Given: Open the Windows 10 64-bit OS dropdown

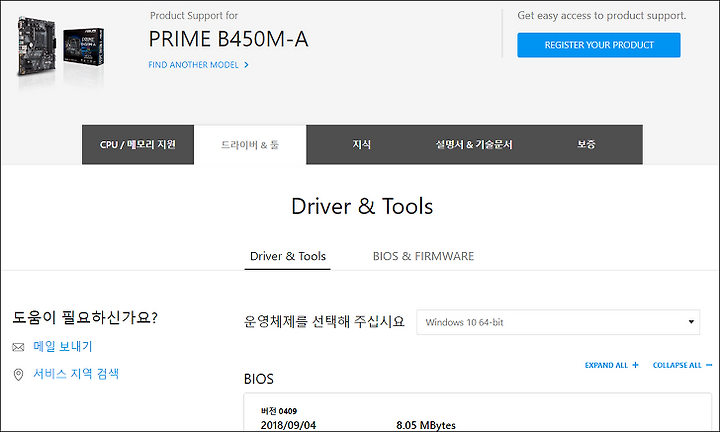Looking at the screenshot, I should point(558,322).
